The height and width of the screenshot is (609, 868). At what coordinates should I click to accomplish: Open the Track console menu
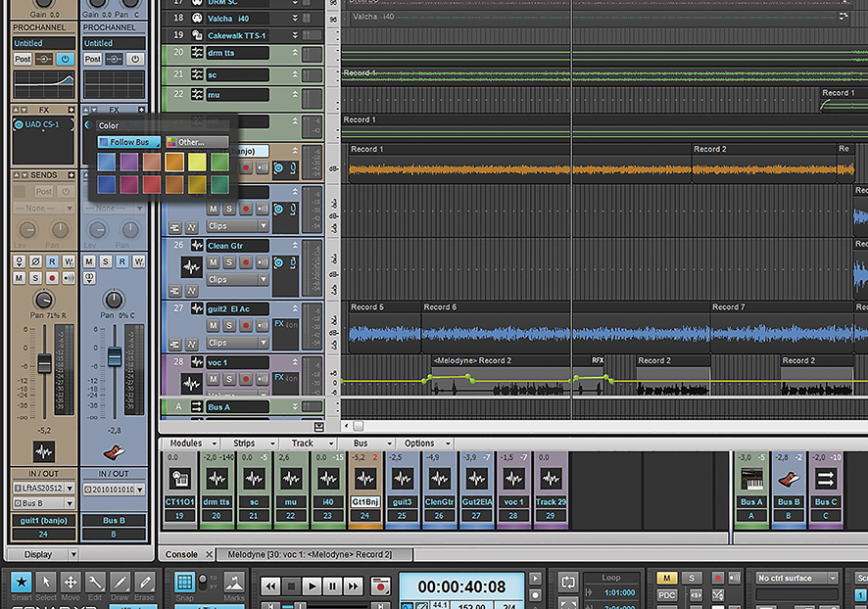click(313, 444)
